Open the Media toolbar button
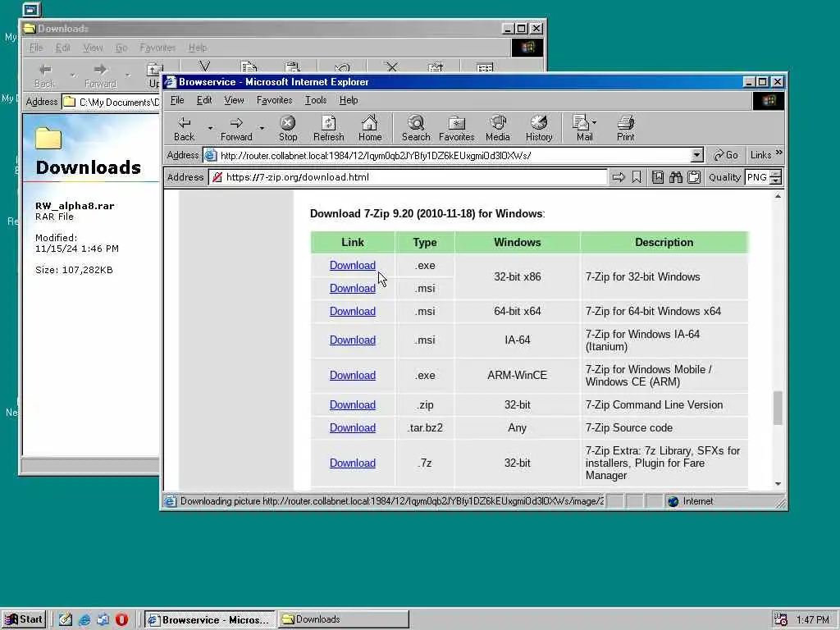Viewport: 840px width, 630px height. point(498,129)
